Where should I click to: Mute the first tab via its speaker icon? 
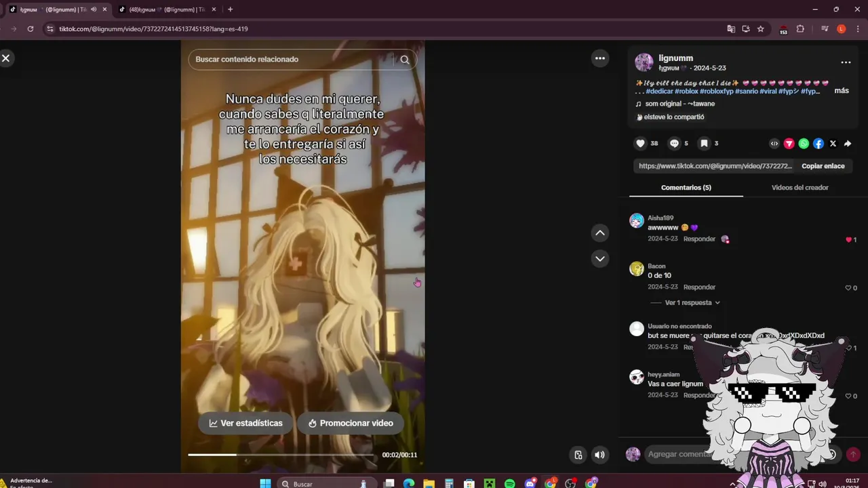coord(94,9)
